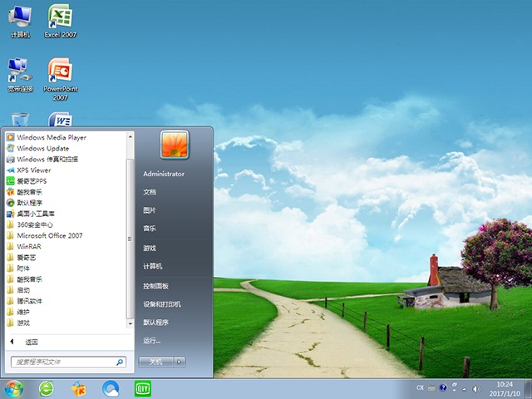The height and width of the screenshot is (399, 532).
Task: Select the Word desktop shortcut icon
Action: click(61, 120)
